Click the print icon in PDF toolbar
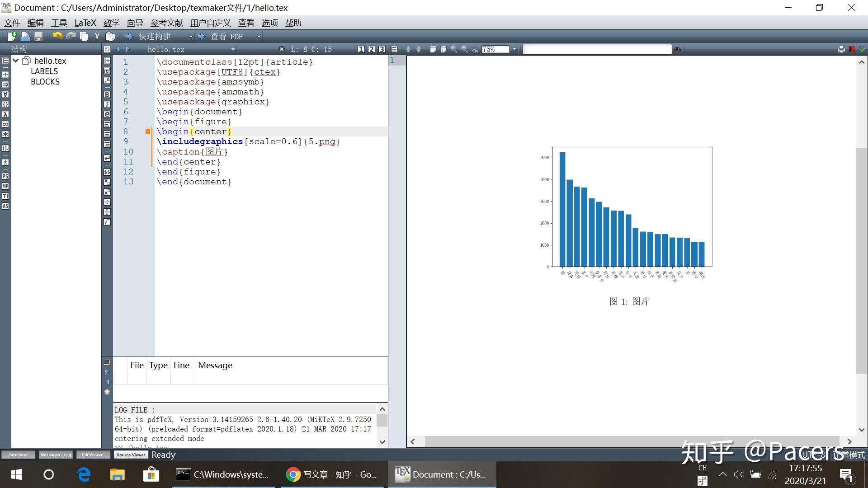Screen dimensions: 868x488 point(841,49)
